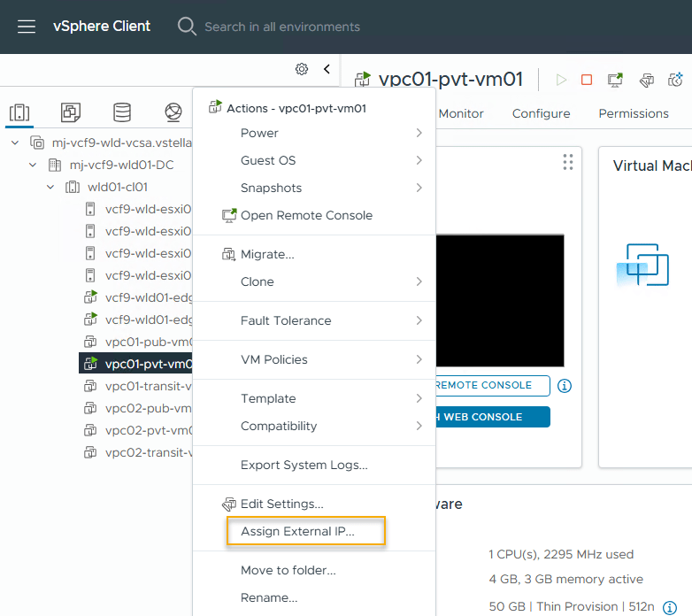The height and width of the screenshot is (616, 692).
Task: Select vpc01-pub-vm in the inventory
Action: (x=149, y=342)
